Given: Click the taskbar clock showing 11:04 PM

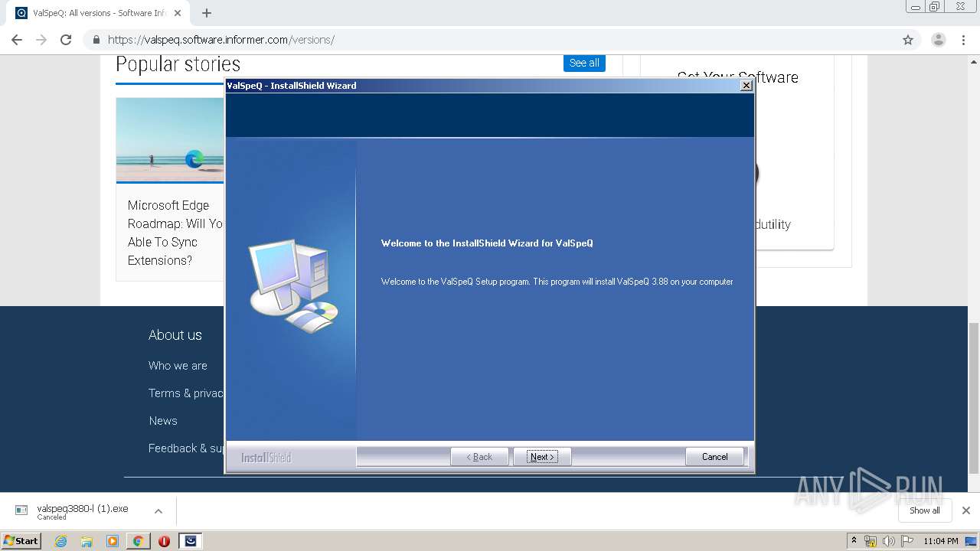Looking at the screenshot, I should 940,541.
